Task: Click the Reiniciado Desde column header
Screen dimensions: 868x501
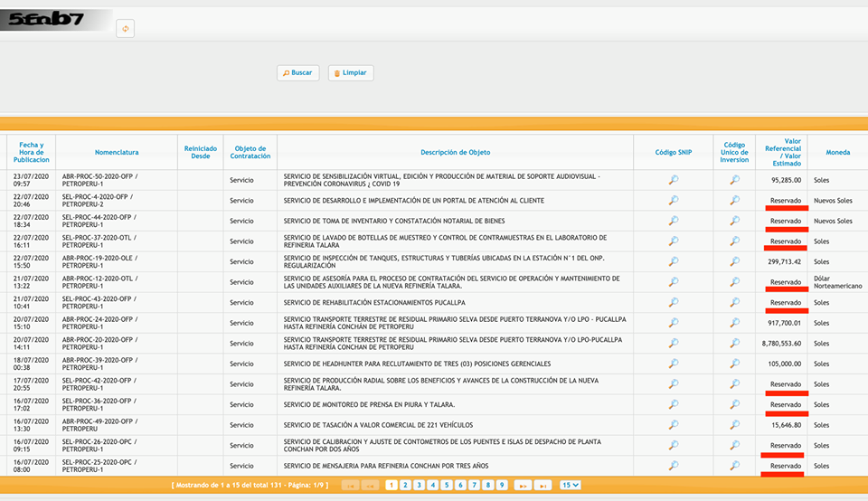Action: [x=201, y=152]
